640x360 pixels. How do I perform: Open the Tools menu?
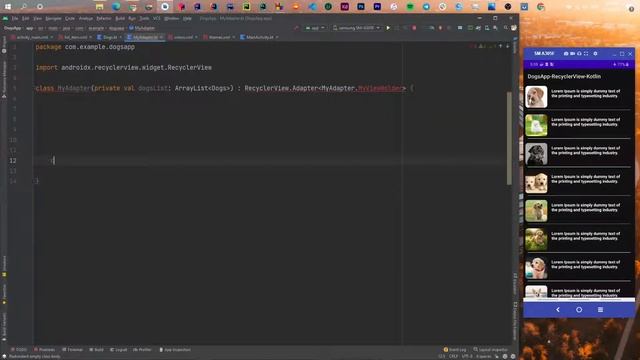144,18
